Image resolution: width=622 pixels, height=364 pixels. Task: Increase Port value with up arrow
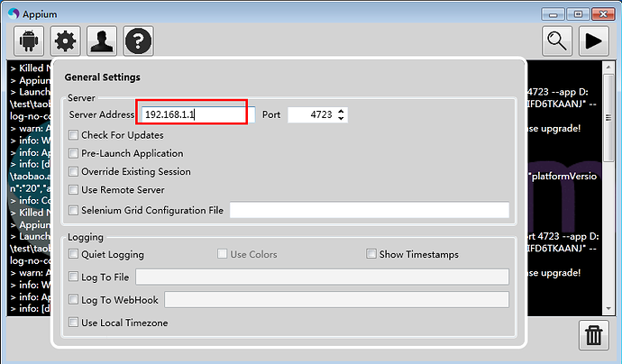coord(341,112)
